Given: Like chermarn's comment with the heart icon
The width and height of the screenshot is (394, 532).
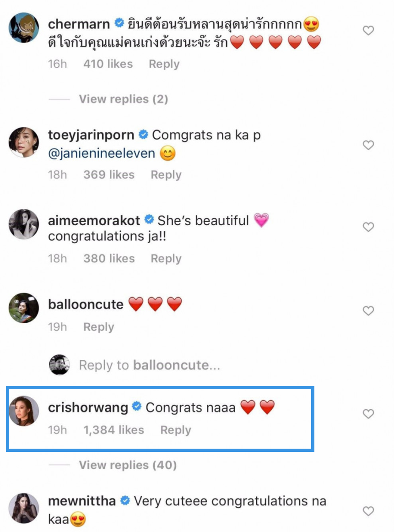Looking at the screenshot, I should click(368, 31).
